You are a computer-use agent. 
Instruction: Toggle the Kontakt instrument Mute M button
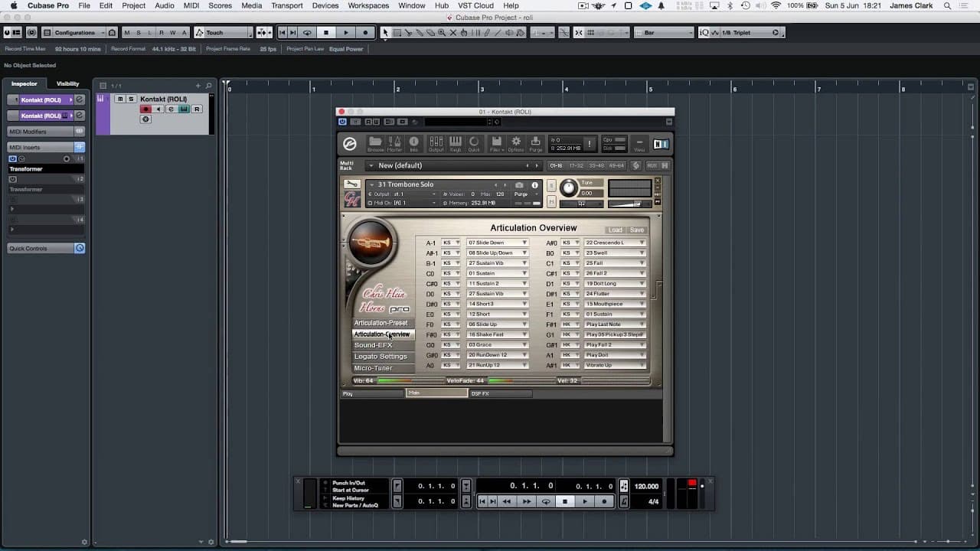coord(551,201)
